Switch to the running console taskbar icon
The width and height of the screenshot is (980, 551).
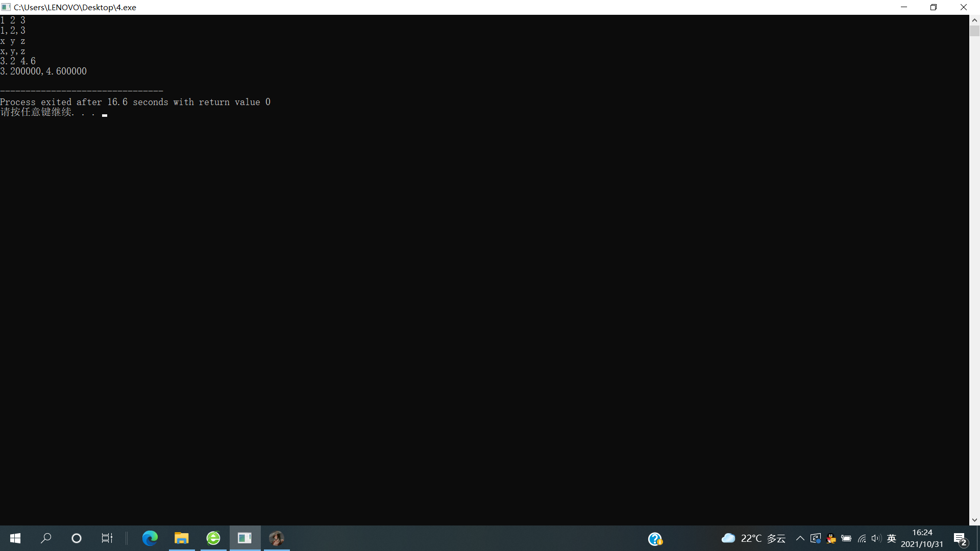[x=245, y=538]
